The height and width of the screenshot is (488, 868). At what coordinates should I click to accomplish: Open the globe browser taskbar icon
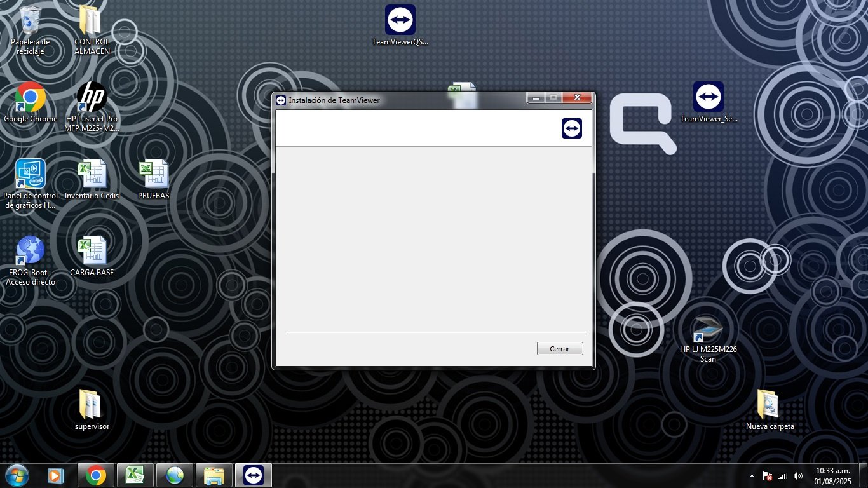[175, 475]
